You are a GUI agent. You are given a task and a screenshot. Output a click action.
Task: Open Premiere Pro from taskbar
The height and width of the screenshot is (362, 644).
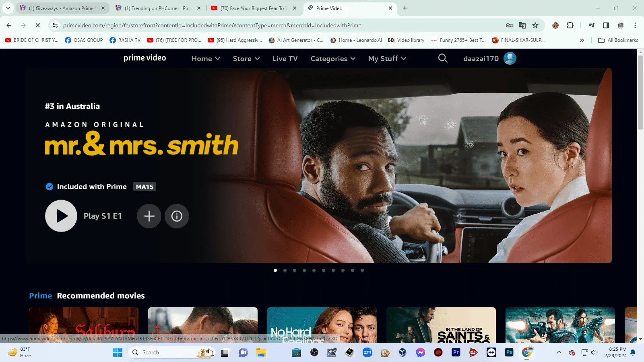456,353
